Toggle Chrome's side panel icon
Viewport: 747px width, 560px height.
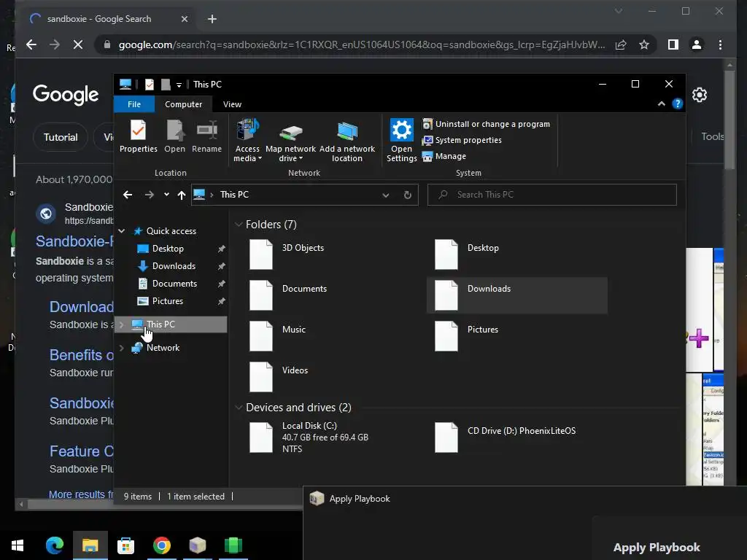tap(673, 44)
